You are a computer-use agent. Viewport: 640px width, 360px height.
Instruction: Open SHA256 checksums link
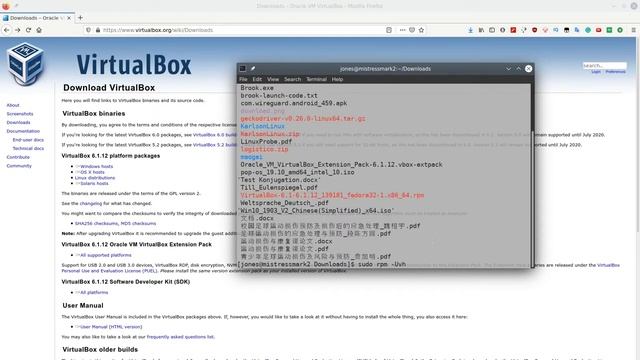96,223
